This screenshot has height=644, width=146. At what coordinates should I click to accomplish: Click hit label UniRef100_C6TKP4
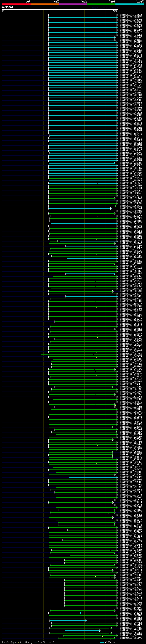[x=131, y=442]
